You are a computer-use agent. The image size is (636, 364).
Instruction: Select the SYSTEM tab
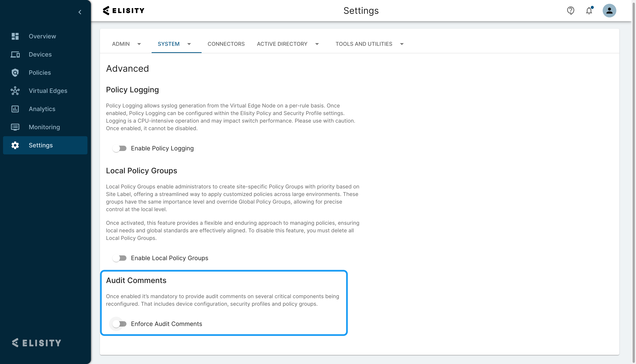pos(169,44)
